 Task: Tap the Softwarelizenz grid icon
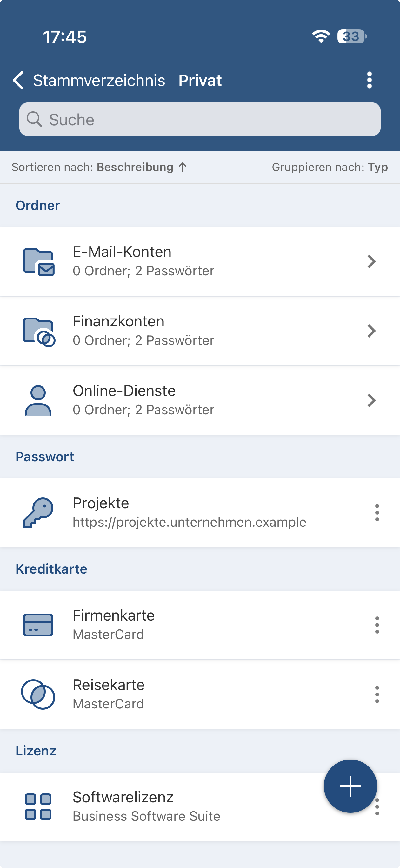point(38,807)
